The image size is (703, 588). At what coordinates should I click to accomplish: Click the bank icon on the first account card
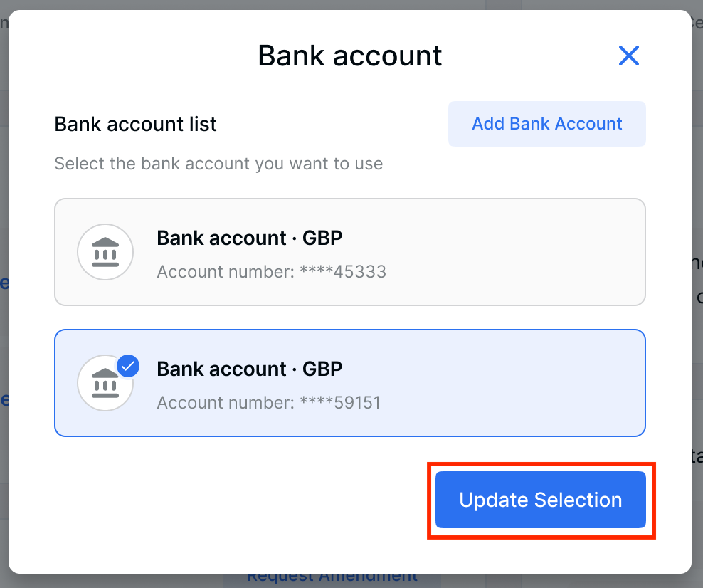click(x=105, y=252)
